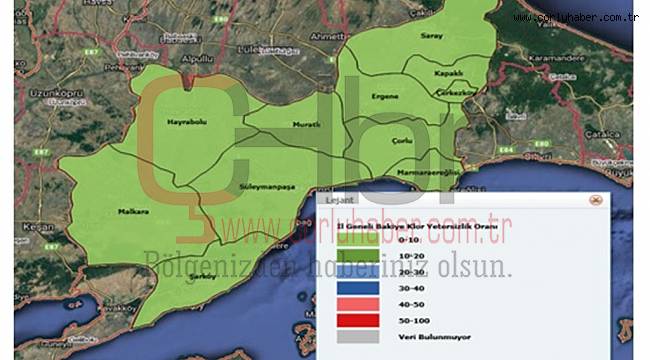Screen dimensions: 650x360
Task: Click the Saray district label
Action: [x=432, y=36]
